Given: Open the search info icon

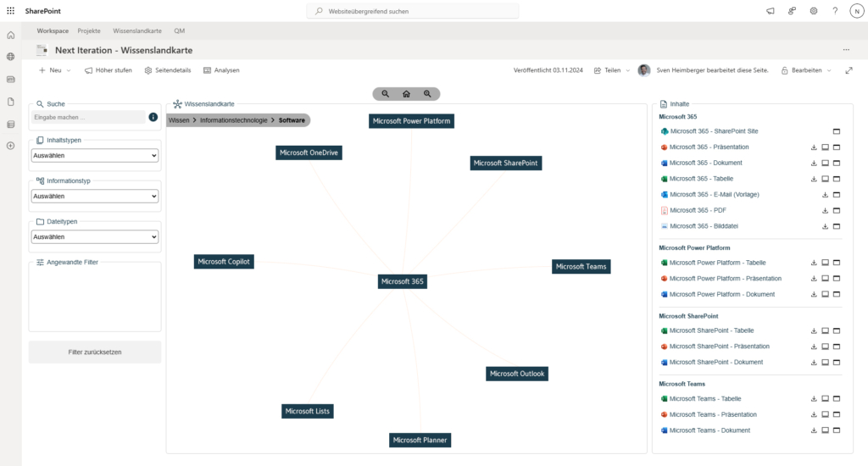Looking at the screenshot, I should [153, 117].
